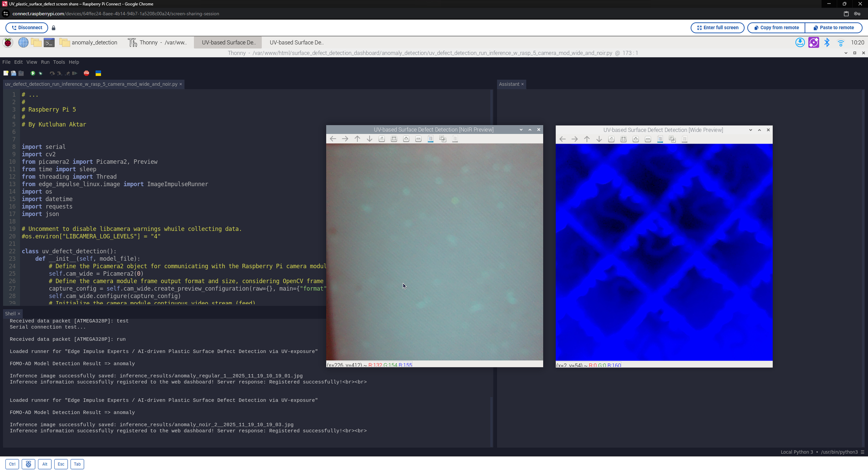The height and width of the screenshot is (472, 868).
Task: Copy NoIR Preview image to clipboard
Action: click(443, 139)
